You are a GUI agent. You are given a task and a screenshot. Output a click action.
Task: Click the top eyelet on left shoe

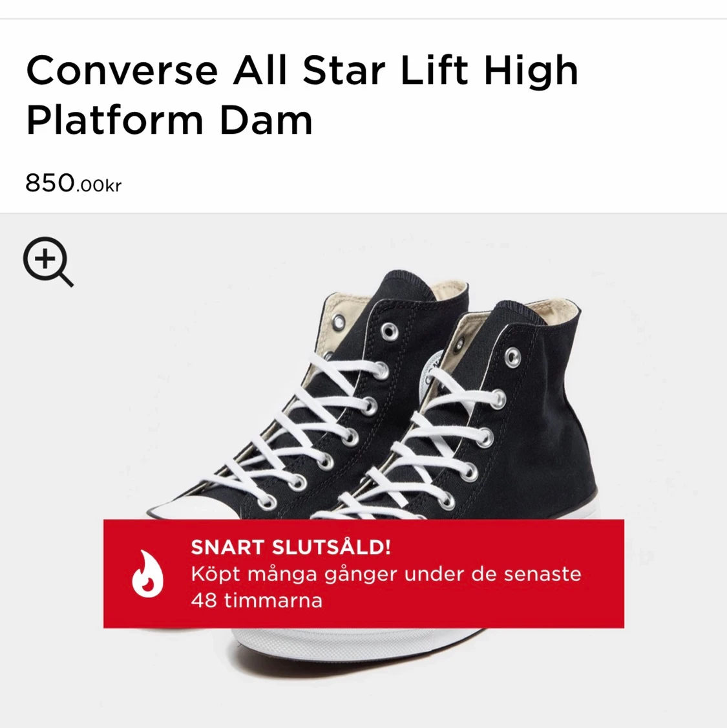389,332
